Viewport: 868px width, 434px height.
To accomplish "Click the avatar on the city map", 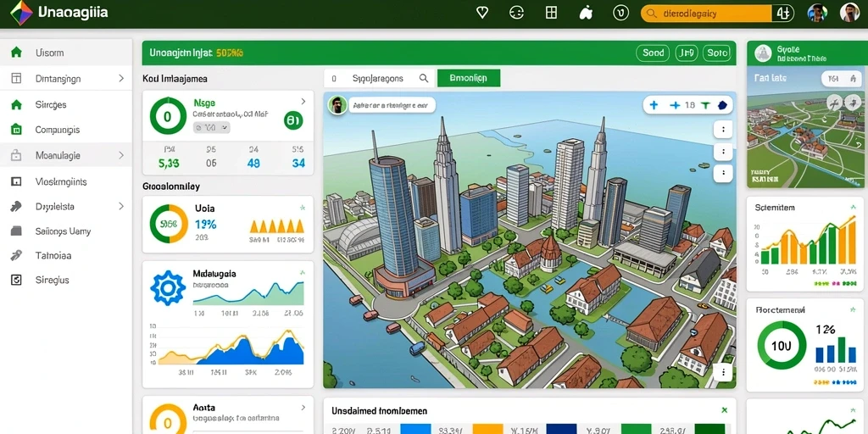I will click(x=337, y=104).
